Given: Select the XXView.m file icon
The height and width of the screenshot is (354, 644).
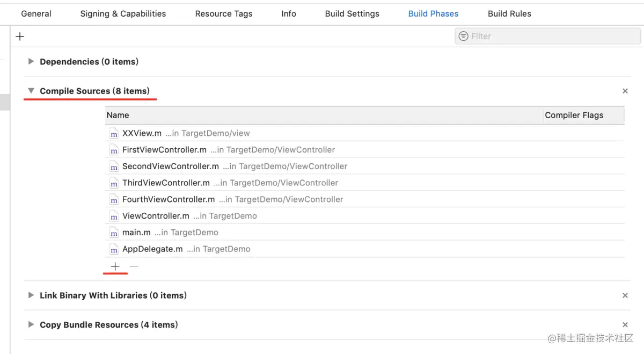Looking at the screenshot, I should coord(114,134).
